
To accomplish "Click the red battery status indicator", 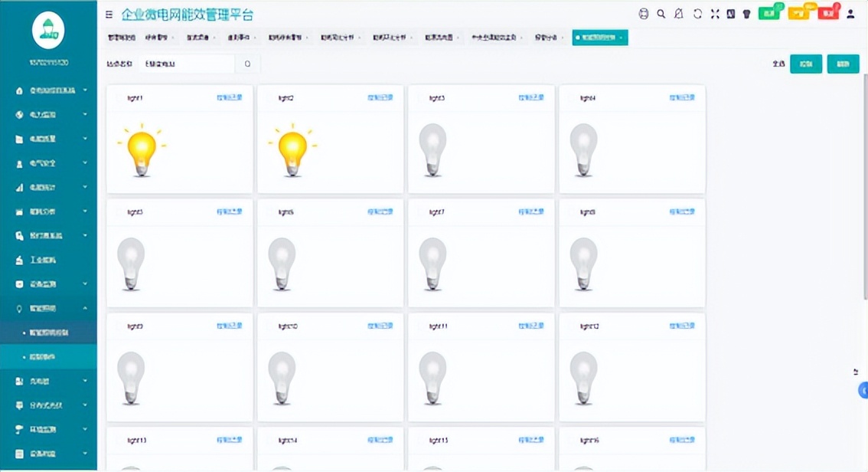I will coord(827,13).
